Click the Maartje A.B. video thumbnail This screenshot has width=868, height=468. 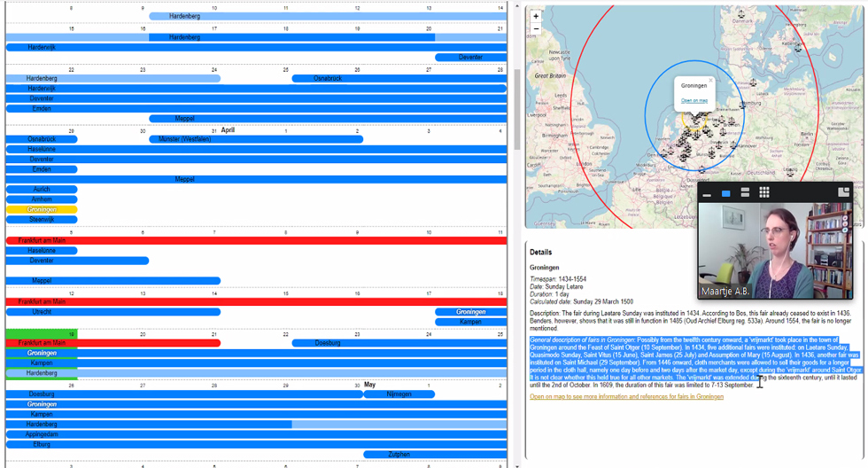775,251
